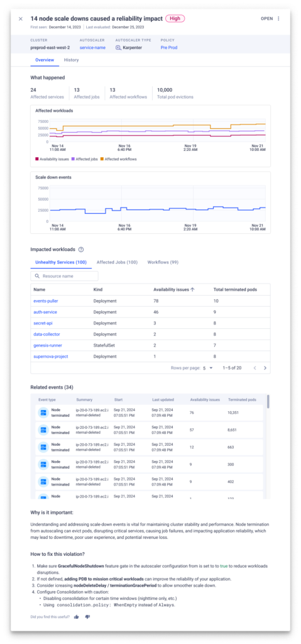The height and width of the screenshot is (644, 301).
Task: Click the thumbs down feedback icon
Action: pos(87,616)
